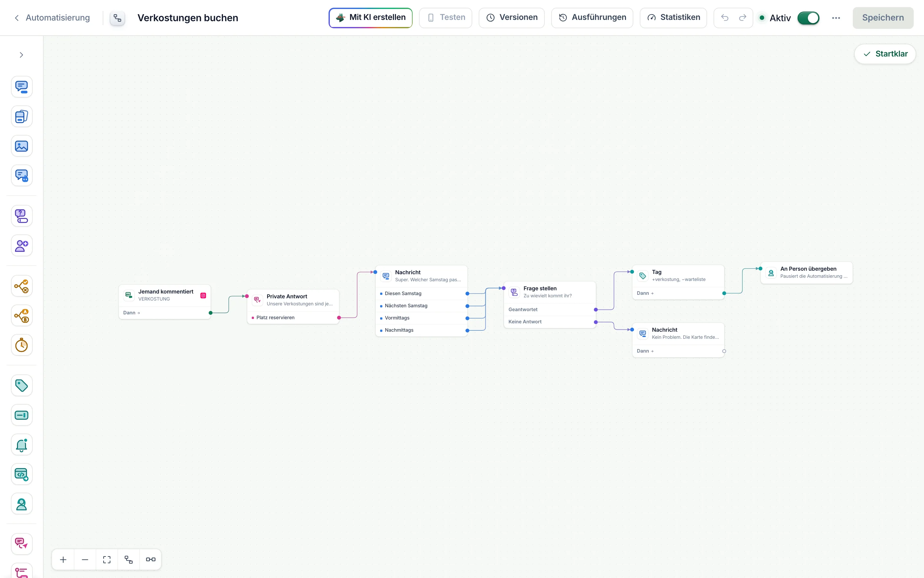The width and height of the screenshot is (924, 578).
Task: Select the image block icon
Action: pyautogui.click(x=21, y=146)
